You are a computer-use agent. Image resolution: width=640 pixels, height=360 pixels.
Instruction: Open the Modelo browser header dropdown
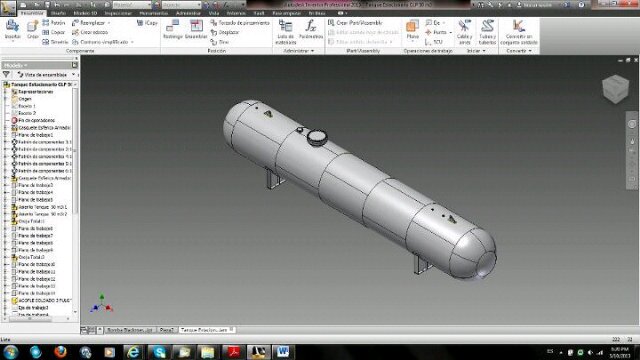click(x=16, y=65)
